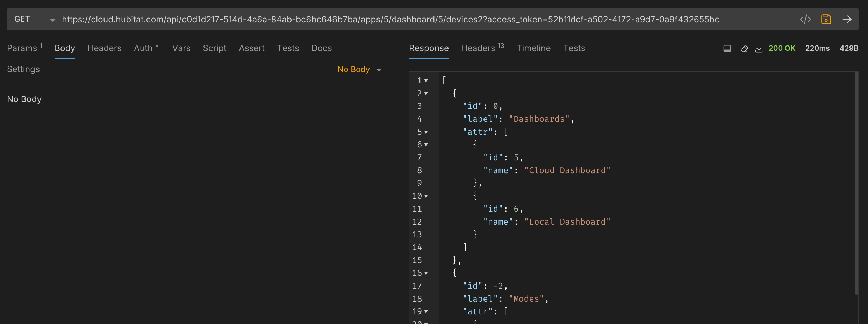The height and width of the screenshot is (324, 868).
Task: Click the Generate Code icon
Action: [x=805, y=19]
